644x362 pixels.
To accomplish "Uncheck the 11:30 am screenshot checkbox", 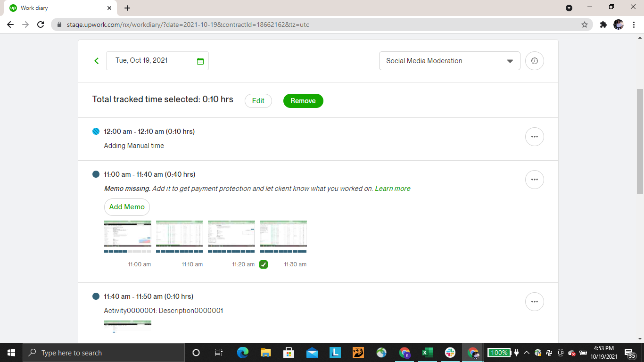I will pos(264,264).
